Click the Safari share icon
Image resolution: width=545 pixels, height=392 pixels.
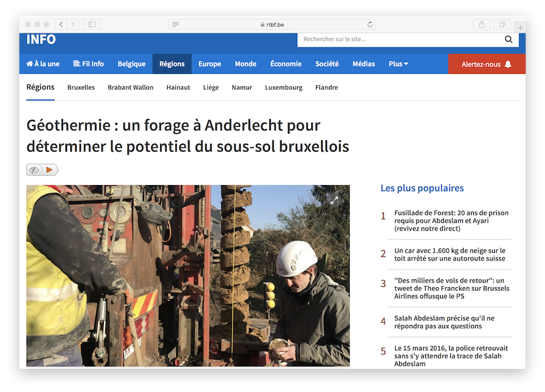point(481,24)
